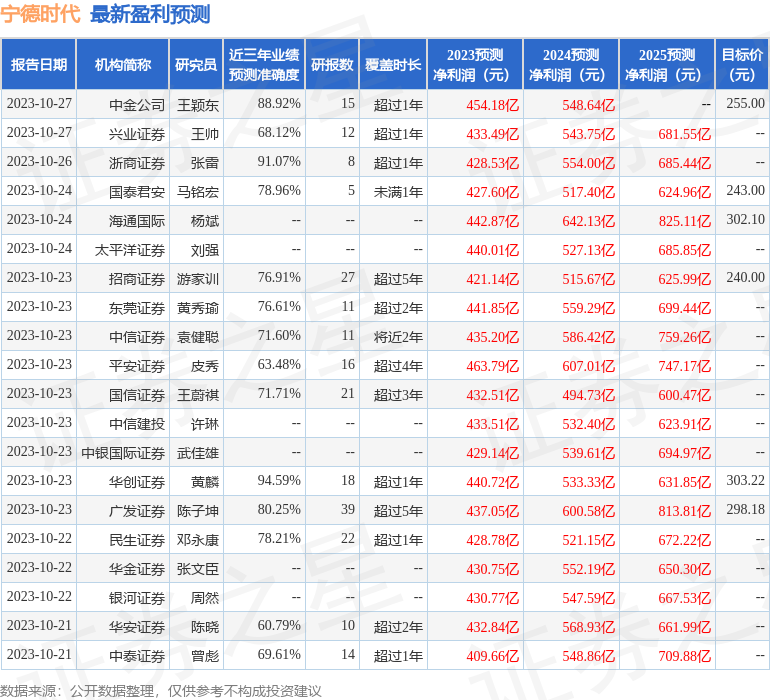Click the accuracy value 91.07%
Screen dimensions: 770x700
point(279,161)
